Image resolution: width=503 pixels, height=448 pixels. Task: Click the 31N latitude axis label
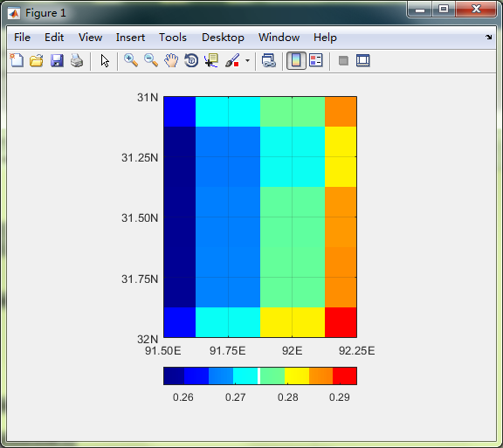click(148, 97)
